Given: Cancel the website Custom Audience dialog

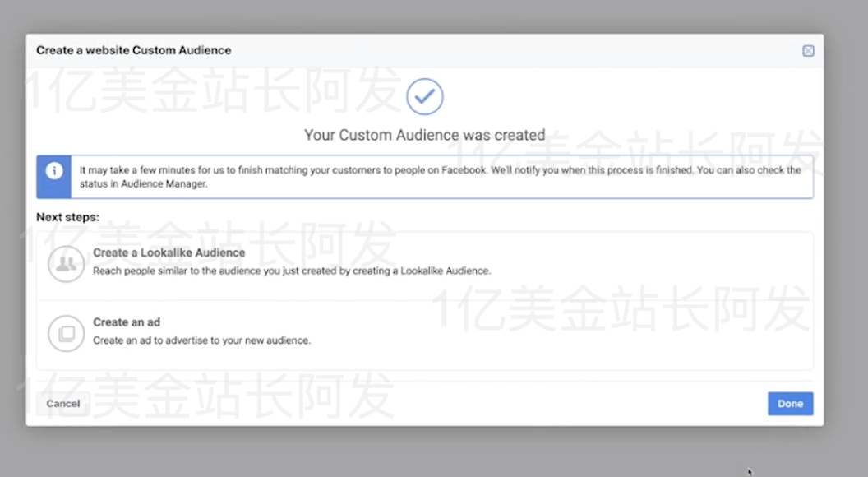Looking at the screenshot, I should pos(62,403).
